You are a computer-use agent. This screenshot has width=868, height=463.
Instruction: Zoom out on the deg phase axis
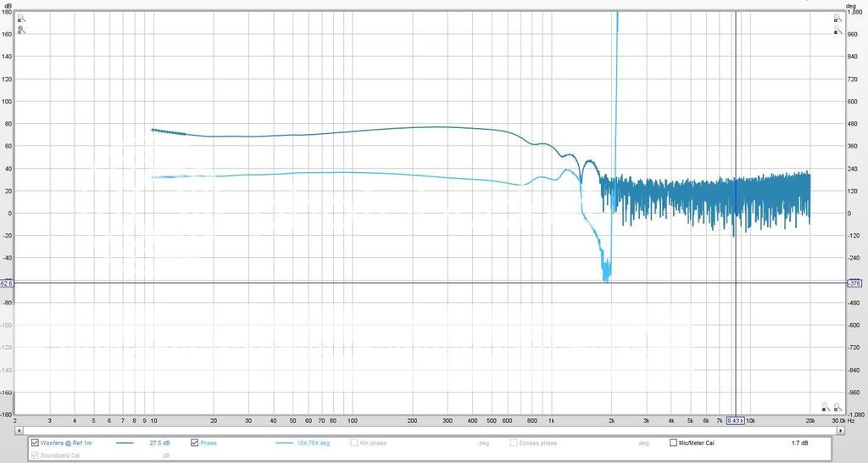tap(837, 30)
